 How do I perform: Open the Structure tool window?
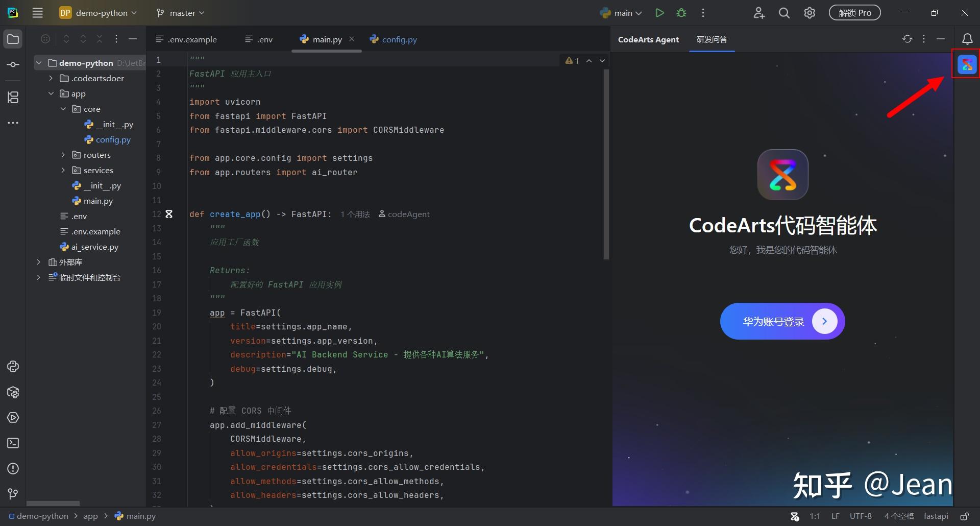pyautogui.click(x=13, y=97)
